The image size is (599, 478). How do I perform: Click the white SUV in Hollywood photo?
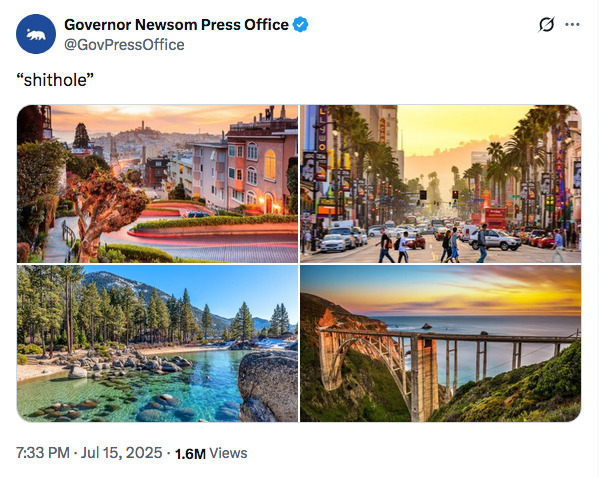[495, 240]
